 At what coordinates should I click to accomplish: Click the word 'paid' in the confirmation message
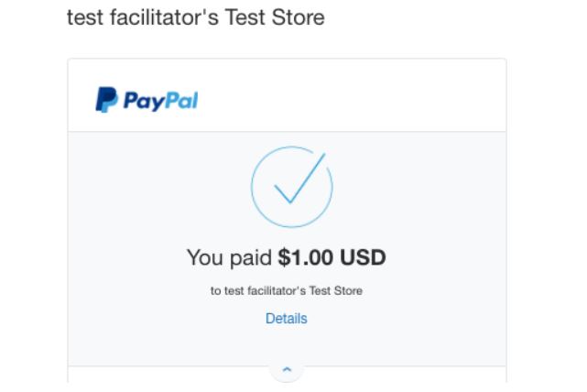[x=251, y=258]
